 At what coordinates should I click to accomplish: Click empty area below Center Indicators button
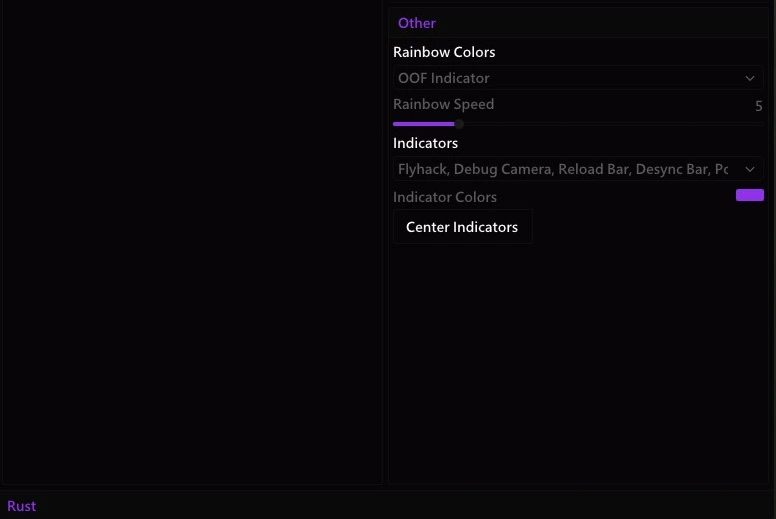point(578,363)
